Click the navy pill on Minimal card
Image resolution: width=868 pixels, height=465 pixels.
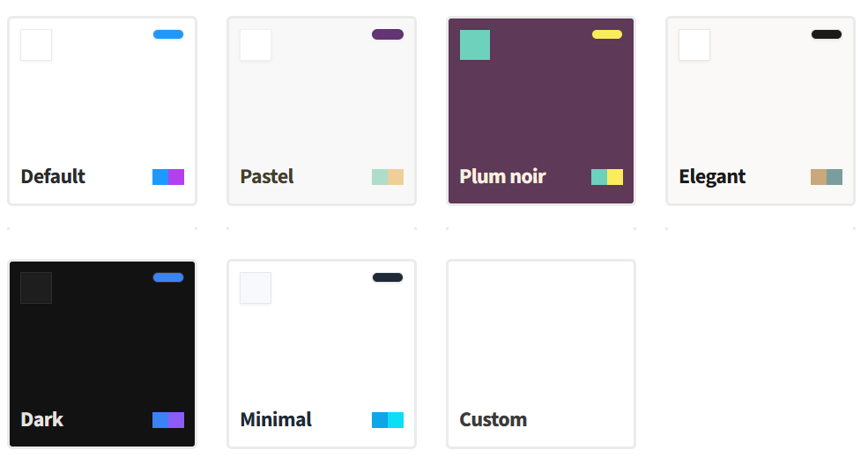tap(388, 277)
